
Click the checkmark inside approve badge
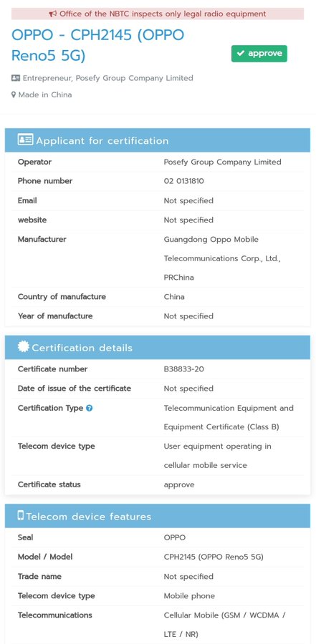point(241,54)
